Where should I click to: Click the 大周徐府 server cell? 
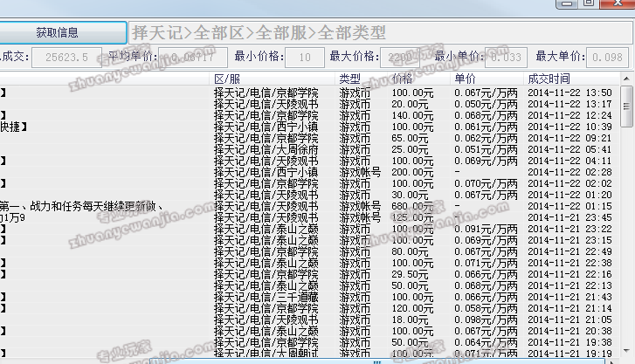(266, 149)
